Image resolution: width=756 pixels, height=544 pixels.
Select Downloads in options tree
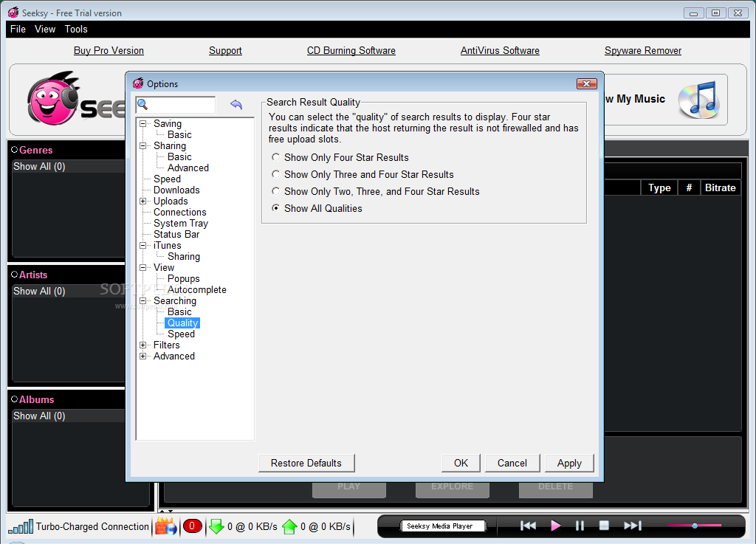click(176, 190)
